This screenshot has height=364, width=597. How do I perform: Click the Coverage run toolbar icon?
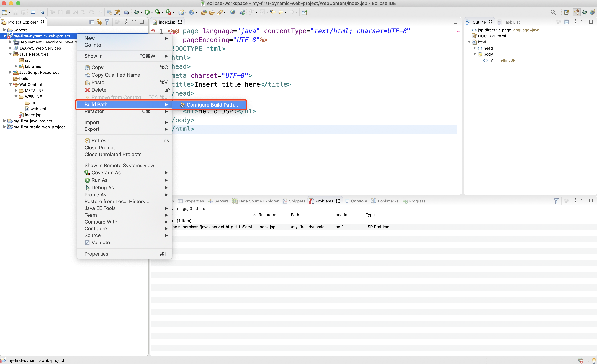tap(158, 12)
